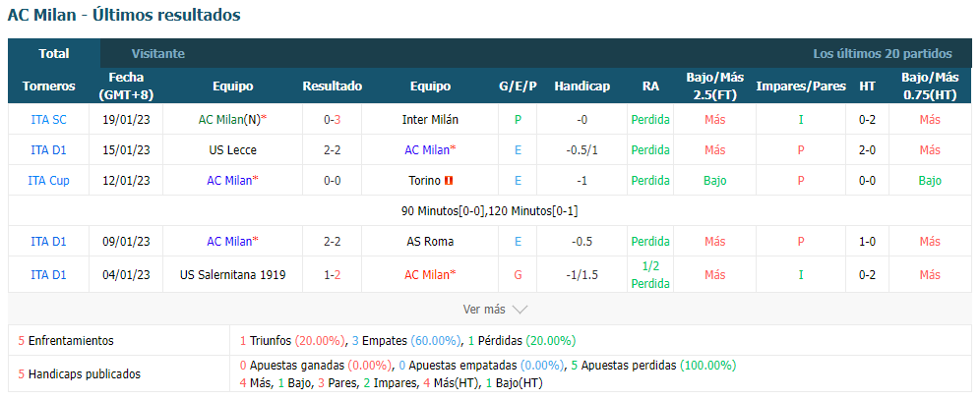Select the Total tab
Image resolution: width=980 pixels, height=399 pixels.
tap(54, 54)
